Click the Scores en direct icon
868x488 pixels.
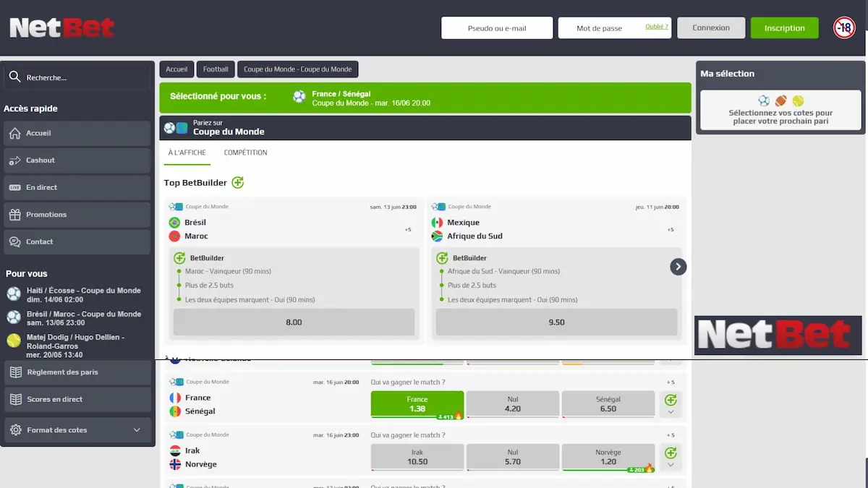coord(14,399)
